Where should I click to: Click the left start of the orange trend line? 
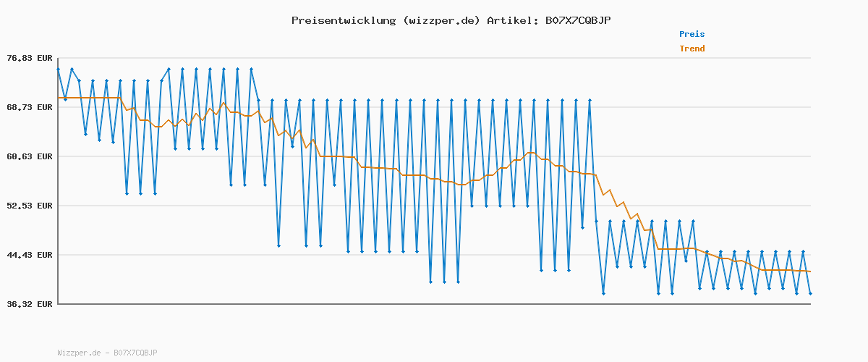[59, 97]
